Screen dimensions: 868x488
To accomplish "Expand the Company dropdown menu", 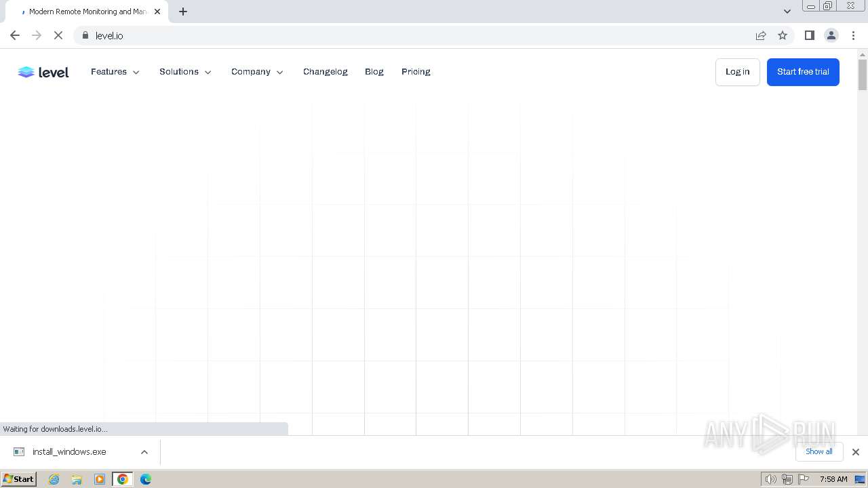I will coord(258,72).
